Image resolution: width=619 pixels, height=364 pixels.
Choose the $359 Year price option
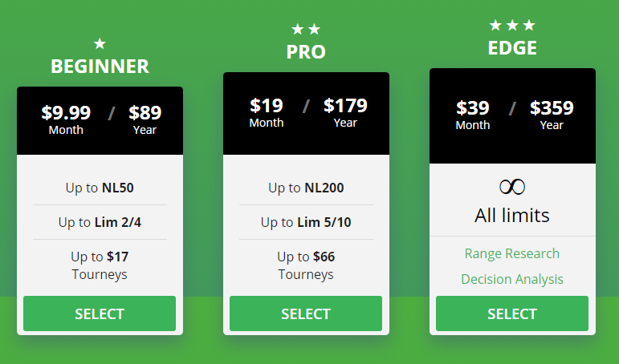552,115
